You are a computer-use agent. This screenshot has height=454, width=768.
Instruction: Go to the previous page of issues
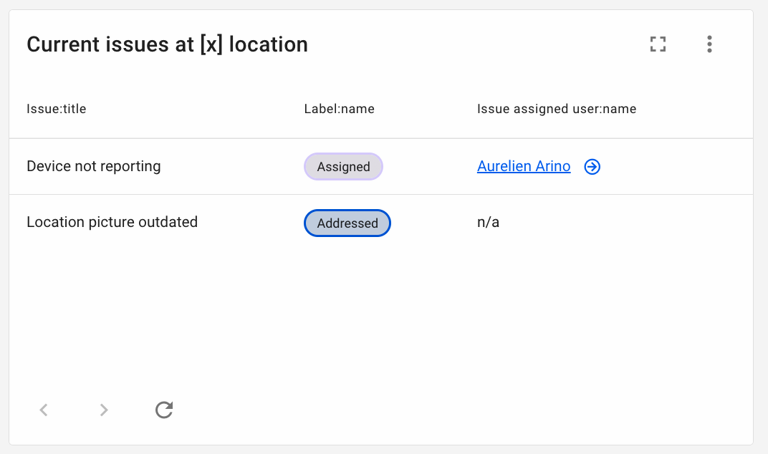(x=44, y=410)
